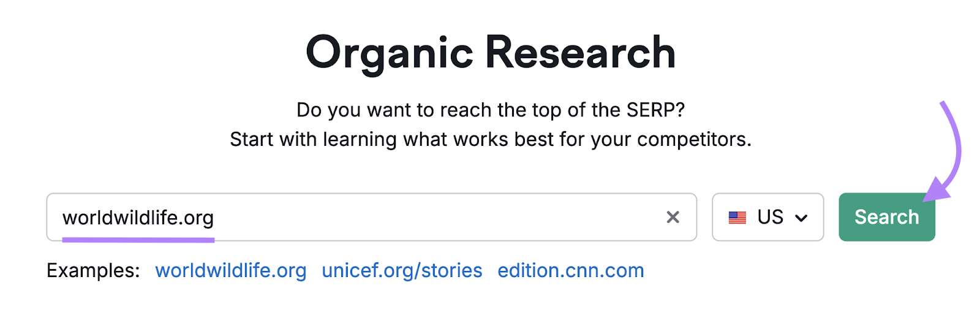Click the 'US' text in country selector
The width and height of the screenshot is (980, 323).
click(770, 217)
